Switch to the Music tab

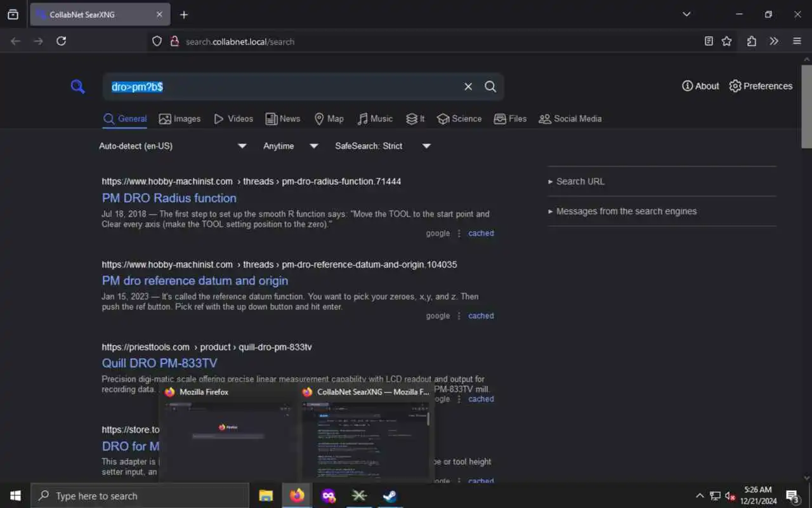[x=375, y=119]
